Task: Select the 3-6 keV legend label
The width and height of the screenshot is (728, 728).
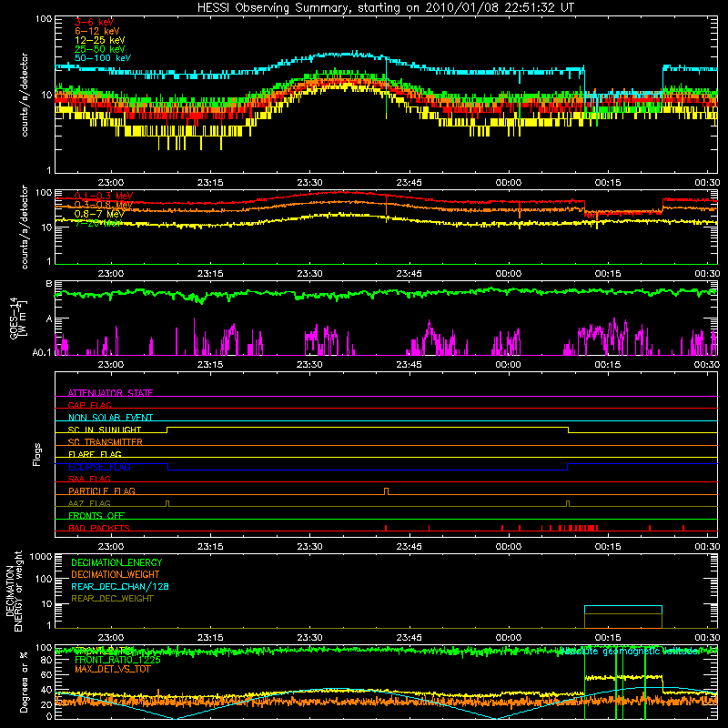Action: [94, 22]
